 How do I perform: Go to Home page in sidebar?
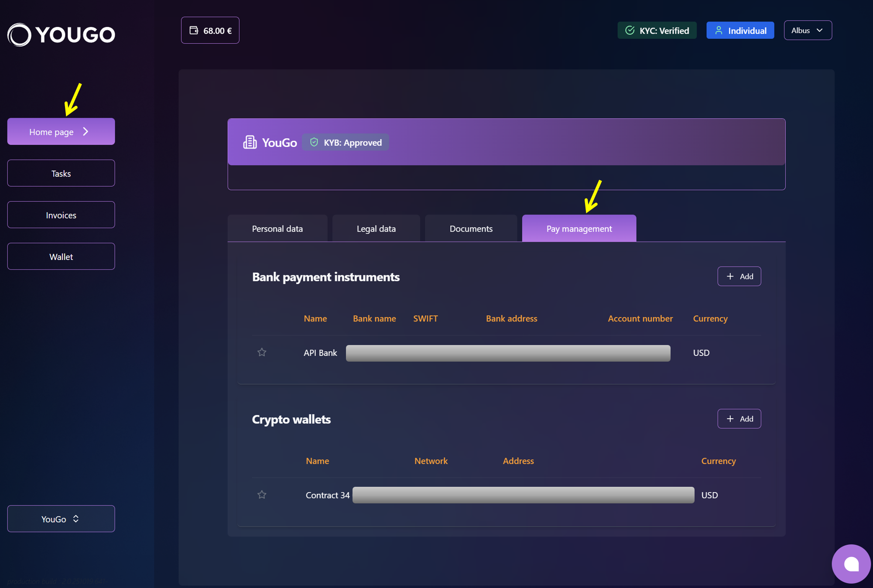[x=61, y=132]
